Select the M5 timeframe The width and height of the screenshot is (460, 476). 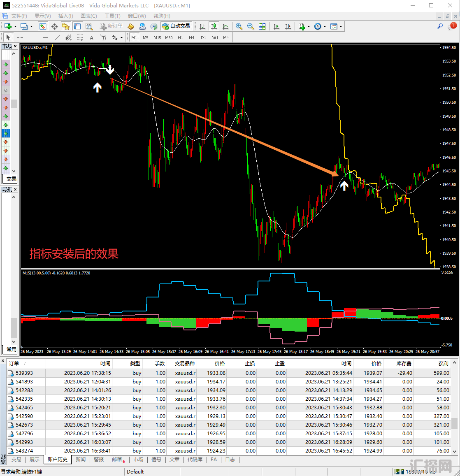click(145, 37)
